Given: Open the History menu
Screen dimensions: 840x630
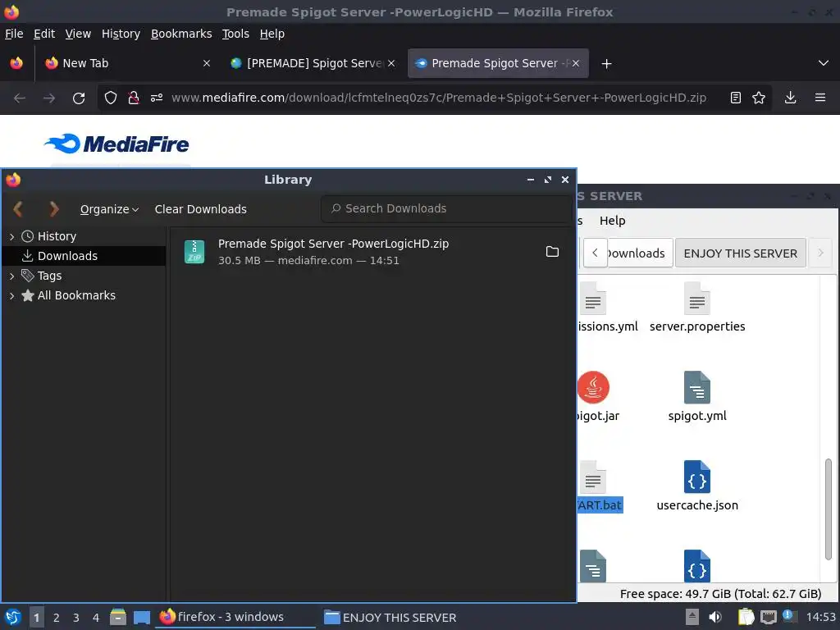Looking at the screenshot, I should 121,34.
